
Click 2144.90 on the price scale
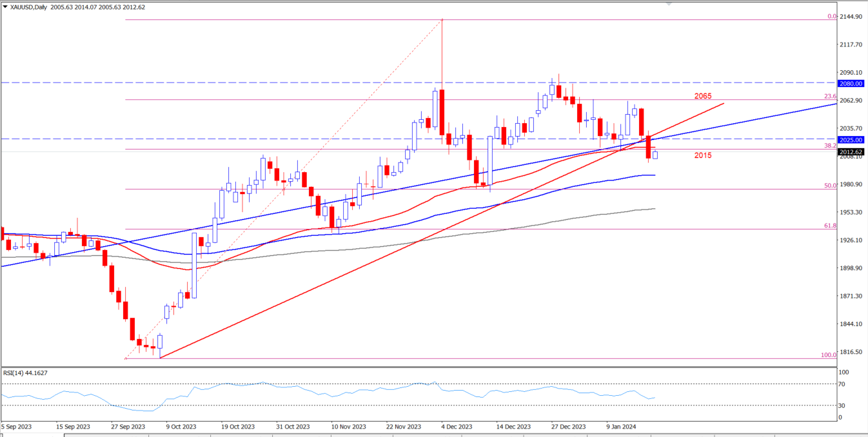pyautogui.click(x=853, y=17)
